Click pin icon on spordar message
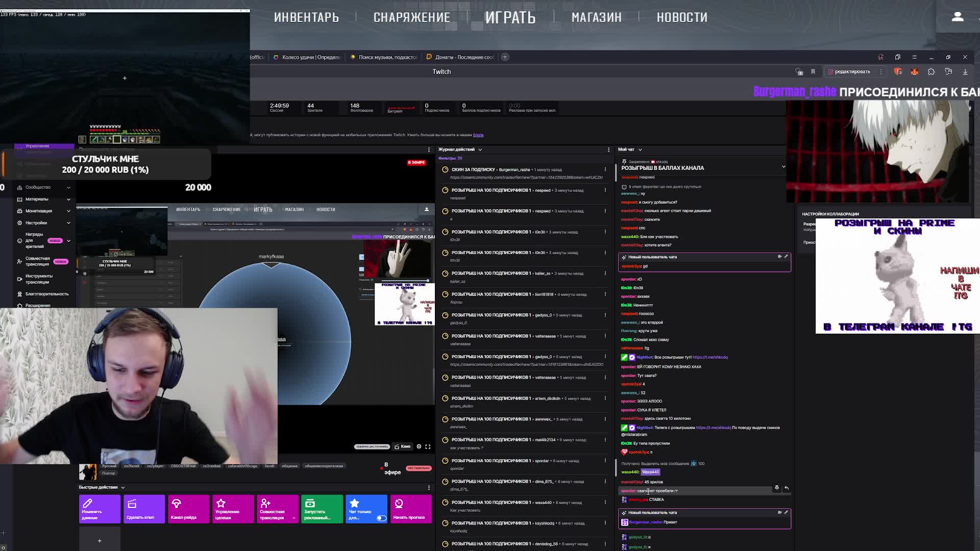980x551 pixels. [777, 488]
